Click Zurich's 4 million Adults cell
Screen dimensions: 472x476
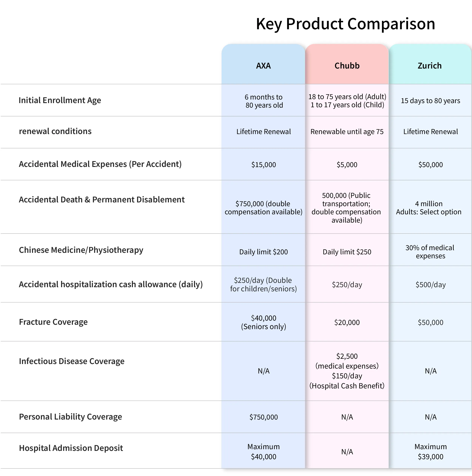(x=429, y=208)
